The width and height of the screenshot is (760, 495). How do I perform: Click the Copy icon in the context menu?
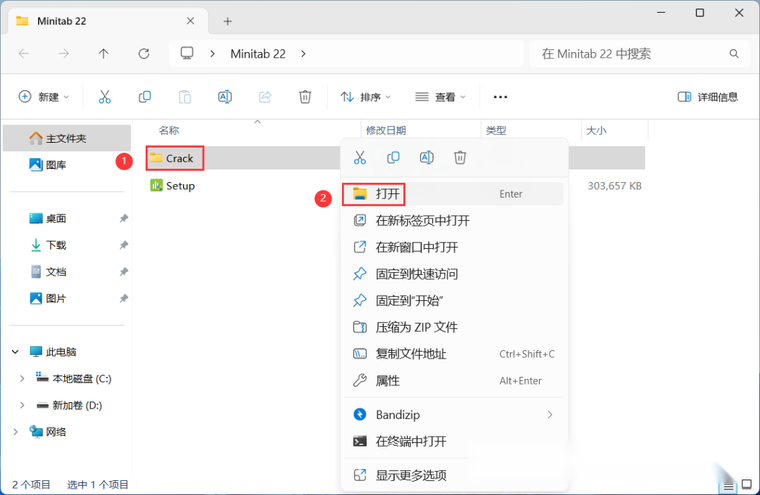tap(393, 158)
